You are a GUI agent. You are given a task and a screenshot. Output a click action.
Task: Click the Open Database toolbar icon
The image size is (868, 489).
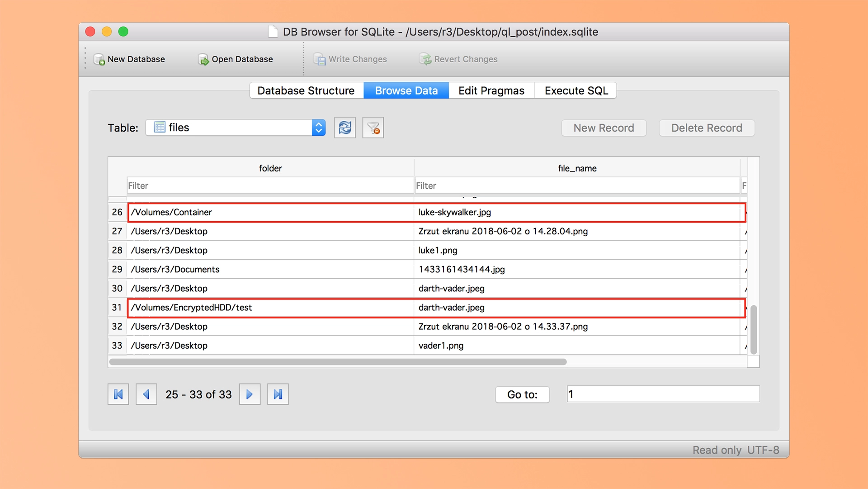point(203,59)
